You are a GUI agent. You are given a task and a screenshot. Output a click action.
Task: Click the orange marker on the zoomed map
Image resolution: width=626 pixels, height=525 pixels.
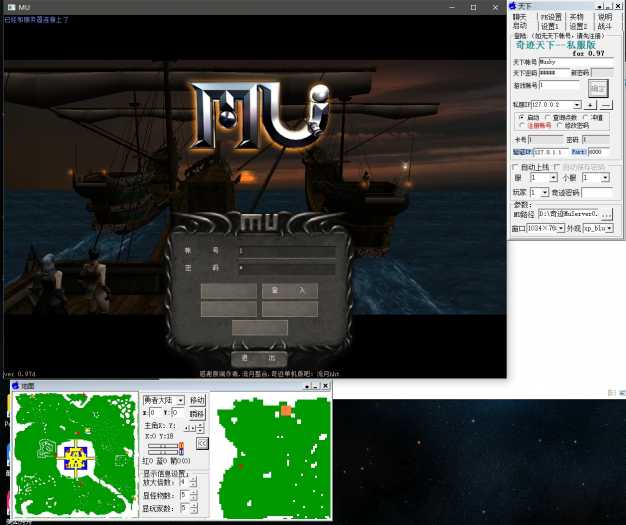tap(285, 410)
